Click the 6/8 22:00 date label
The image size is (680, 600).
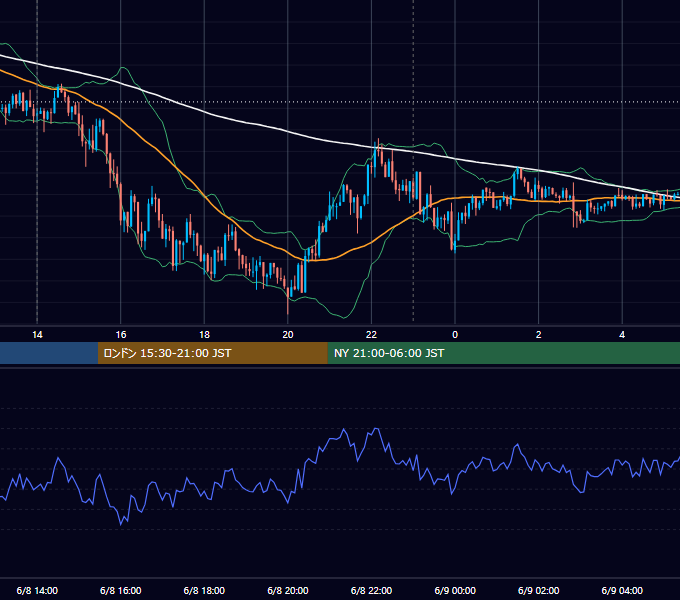[x=371, y=590]
